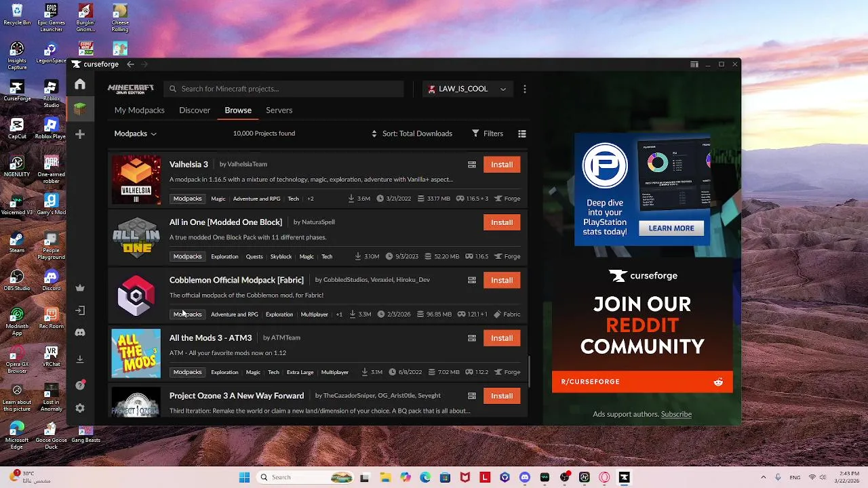Select the Minecraft grass block game icon
Viewport: 868px width, 488px height.
pos(80,108)
